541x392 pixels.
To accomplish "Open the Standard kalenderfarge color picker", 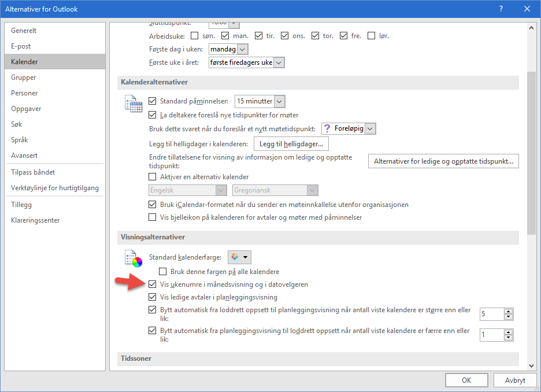I will pos(239,257).
